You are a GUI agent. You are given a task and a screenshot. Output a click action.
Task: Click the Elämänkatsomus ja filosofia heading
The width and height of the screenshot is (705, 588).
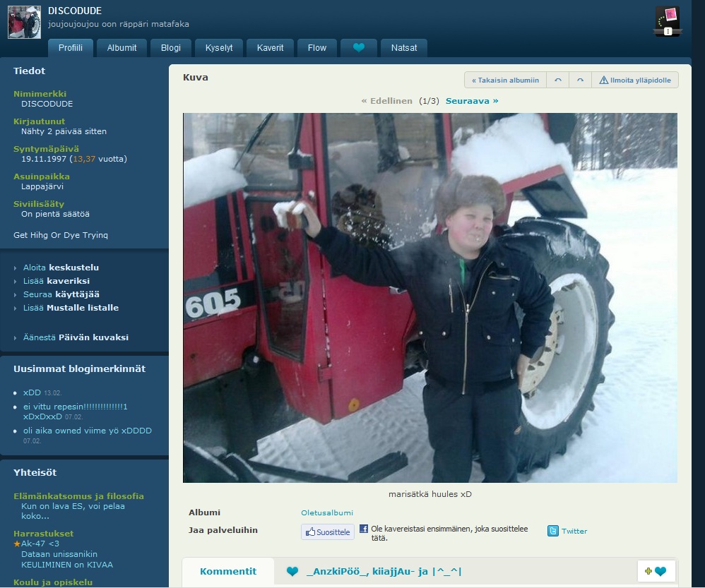coord(78,496)
